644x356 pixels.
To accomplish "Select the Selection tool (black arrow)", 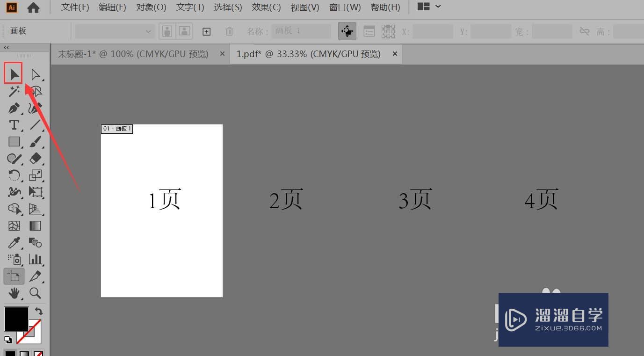I will [x=14, y=74].
